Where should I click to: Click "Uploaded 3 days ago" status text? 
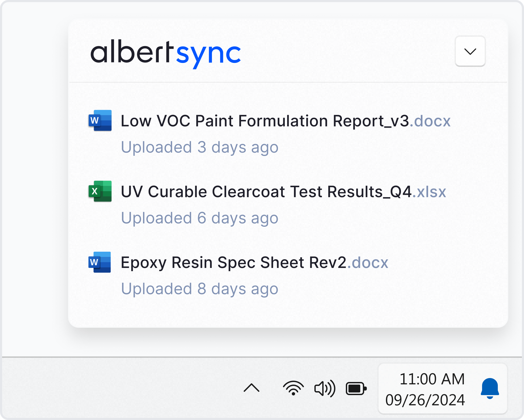tap(199, 147)
